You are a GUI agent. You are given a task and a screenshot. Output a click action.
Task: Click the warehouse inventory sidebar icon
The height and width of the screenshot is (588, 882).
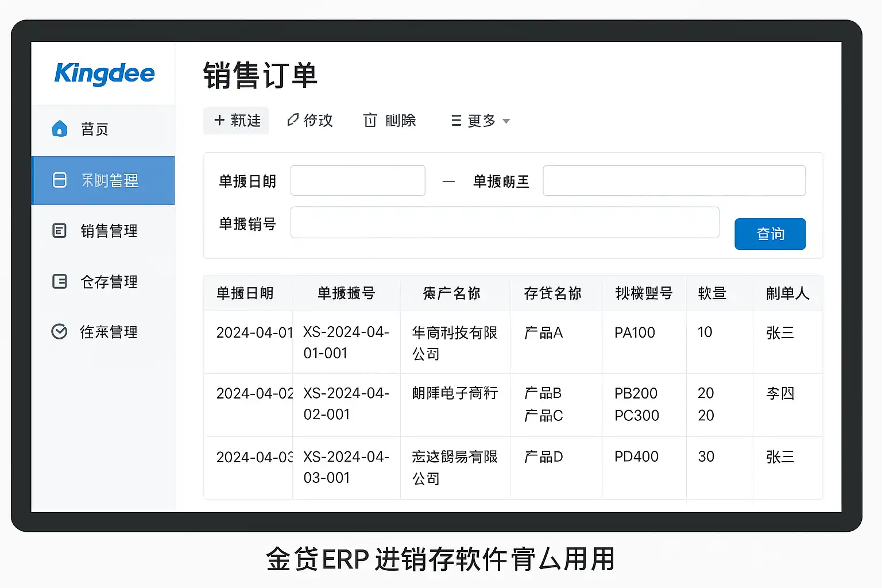pyautogui.click(x=60, y=281)
